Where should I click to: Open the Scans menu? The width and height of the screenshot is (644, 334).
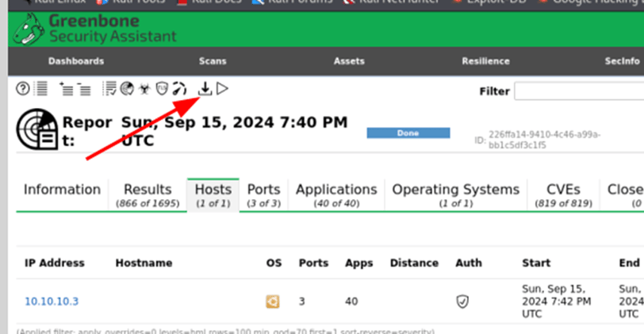pyautogui.click(x=213, y=61)
